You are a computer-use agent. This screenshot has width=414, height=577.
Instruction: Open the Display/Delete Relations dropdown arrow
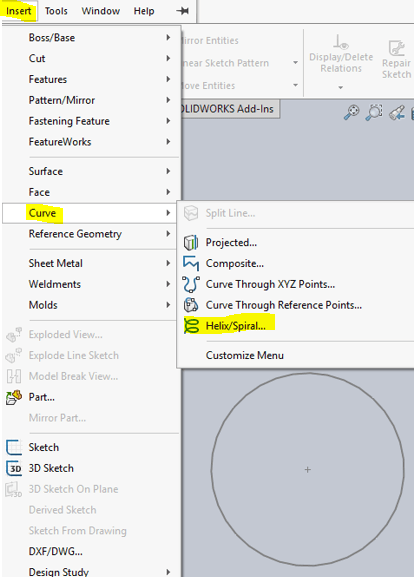point(340,88)
